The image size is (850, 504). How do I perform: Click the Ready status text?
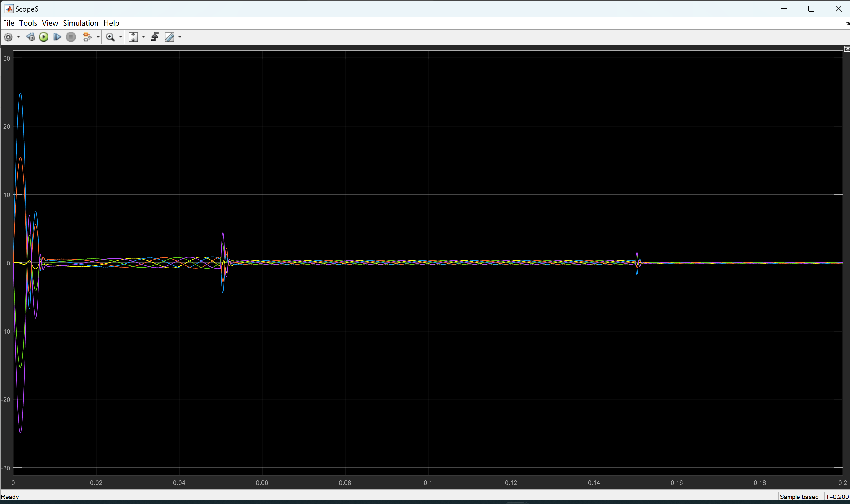click(x=10, y=497)
